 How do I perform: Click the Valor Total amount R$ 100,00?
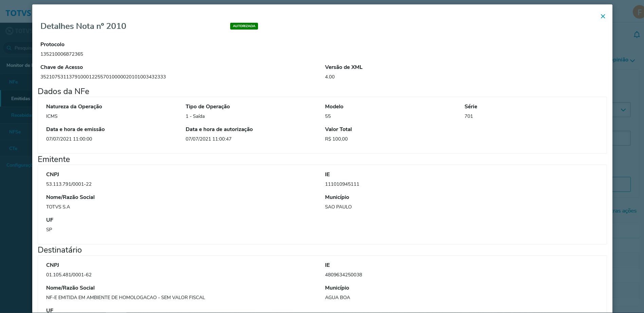pos(336,139)
